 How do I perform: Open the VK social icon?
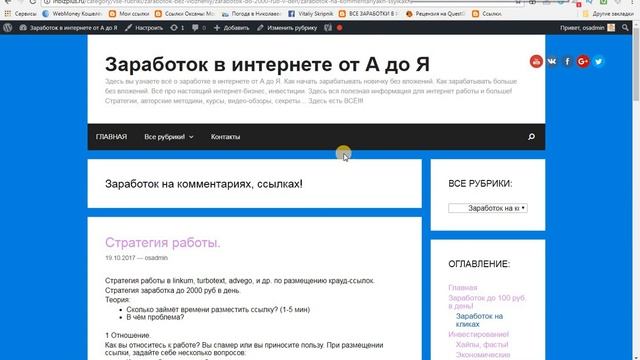[x=552, y=61]
